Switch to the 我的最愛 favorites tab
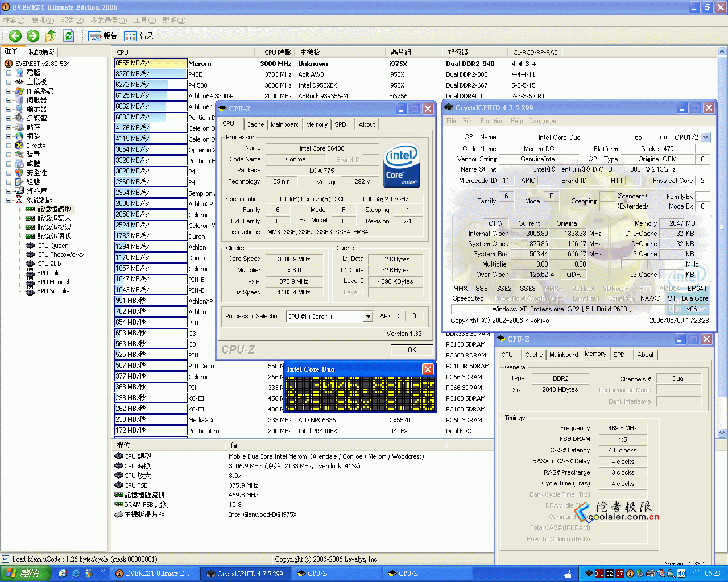 coord(42,52)
